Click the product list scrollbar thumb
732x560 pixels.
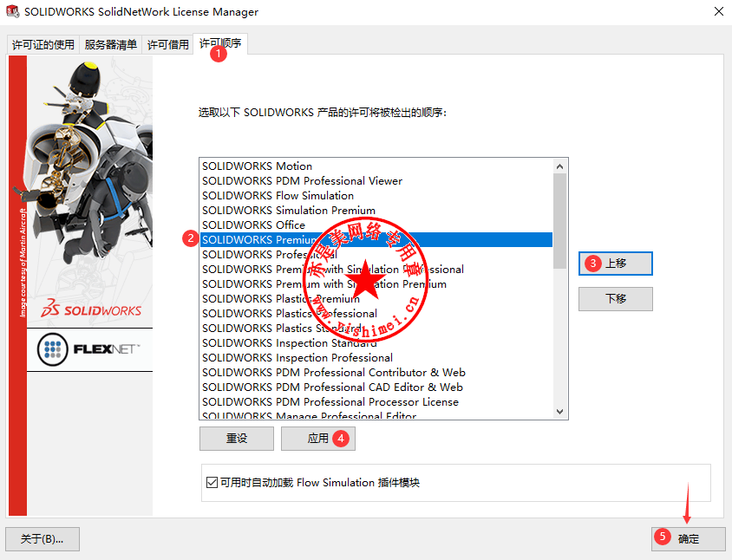click(x=559, y=221)
